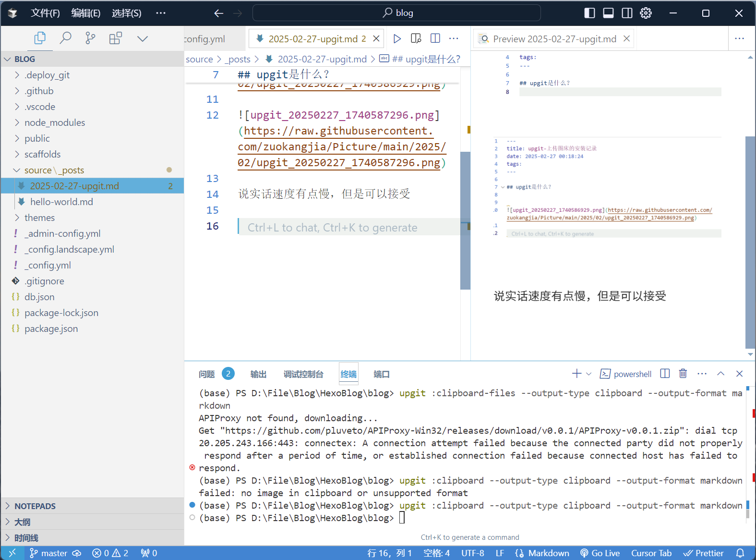Expand the .github folder
Image resolution: width=756 pixels, height=560 pixels.
pos(92,91)
